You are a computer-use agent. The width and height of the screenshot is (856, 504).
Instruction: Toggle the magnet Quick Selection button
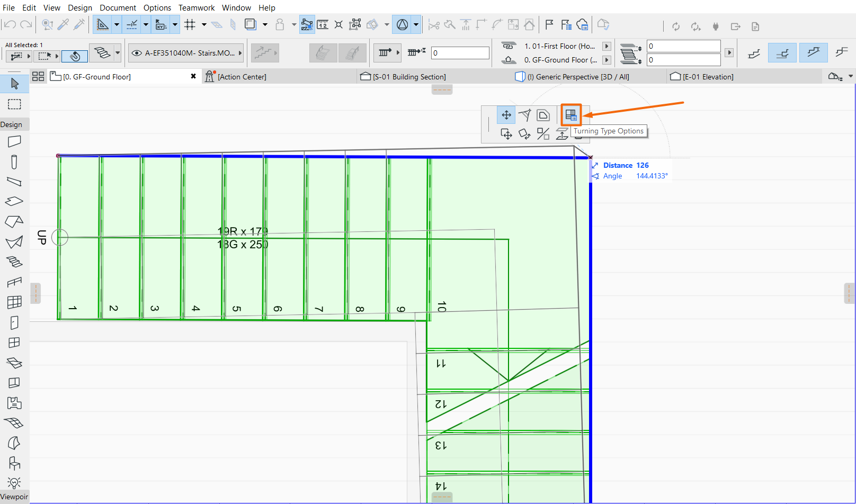(x=75, y=56)
